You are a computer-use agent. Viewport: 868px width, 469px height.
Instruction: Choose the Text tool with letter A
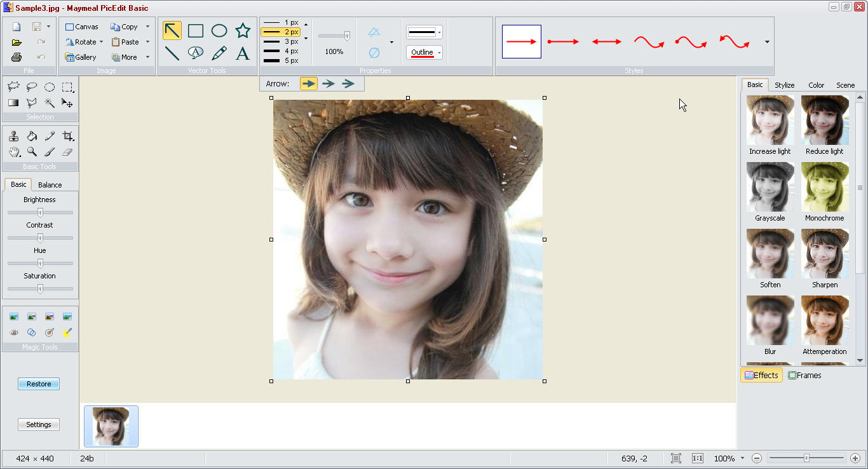tap(243, 53)
